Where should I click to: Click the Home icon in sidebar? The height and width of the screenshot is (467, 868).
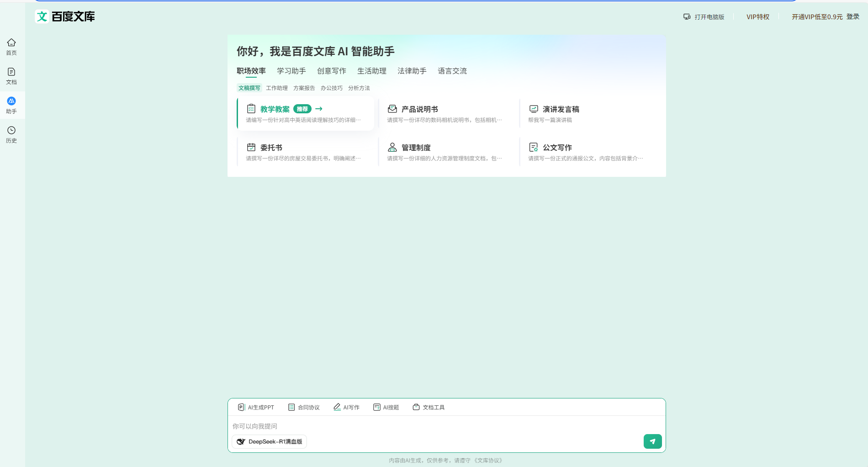point(11,47)
